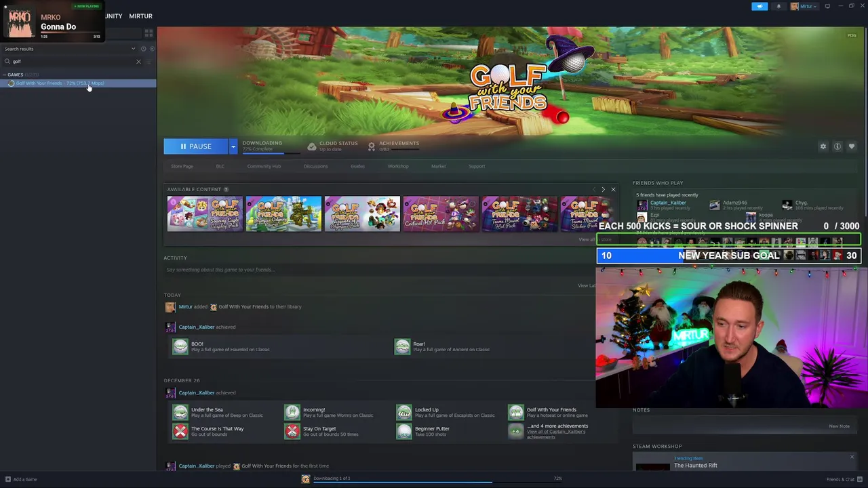868x488 pixels.
Task: Click The Course Is That Way achievement icon
Action: pos(180,431)
